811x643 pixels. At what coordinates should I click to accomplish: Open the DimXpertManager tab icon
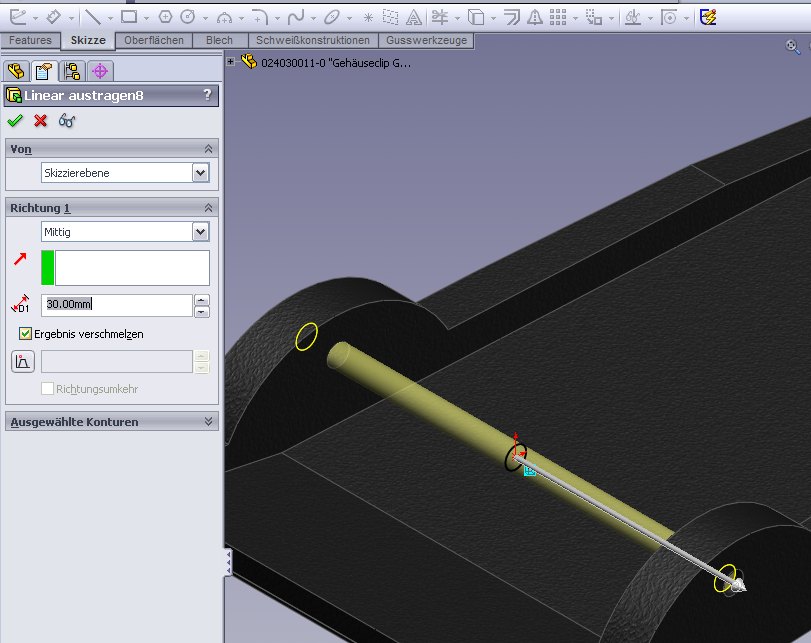[100, 71]
